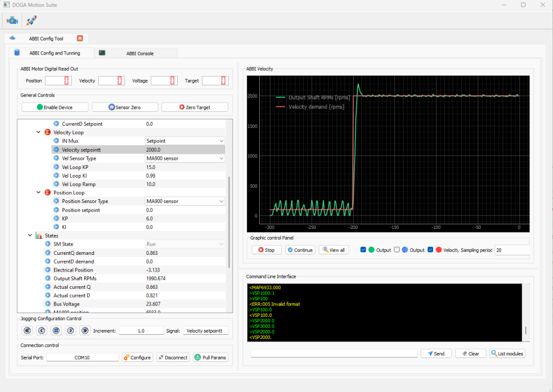Click the States bar chart icon
Viewport: 553px width, 392px height.
39,235
